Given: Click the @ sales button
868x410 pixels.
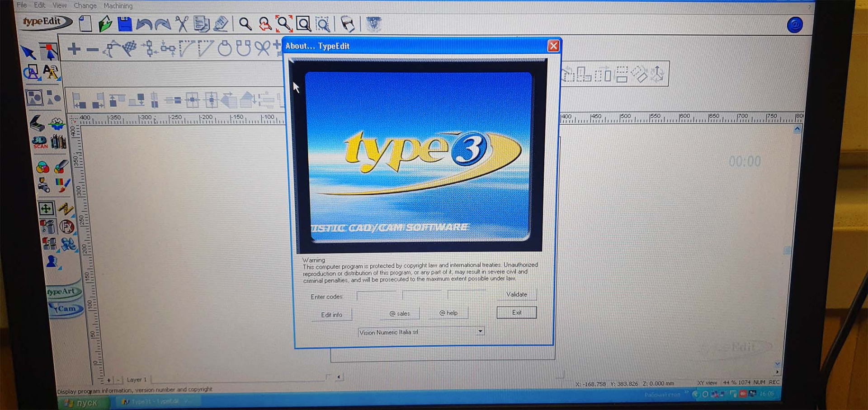Looking at the screenshot, I should click(x=400, y=313).
